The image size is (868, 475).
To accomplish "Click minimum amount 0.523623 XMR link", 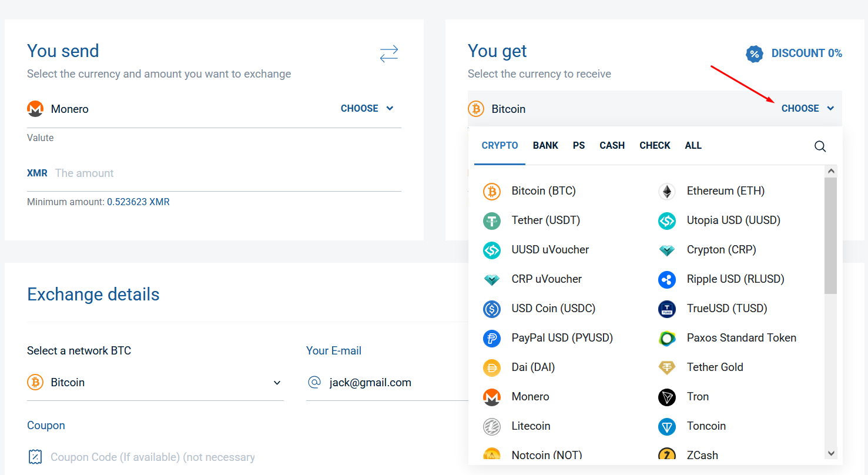I will pos(138,202).
